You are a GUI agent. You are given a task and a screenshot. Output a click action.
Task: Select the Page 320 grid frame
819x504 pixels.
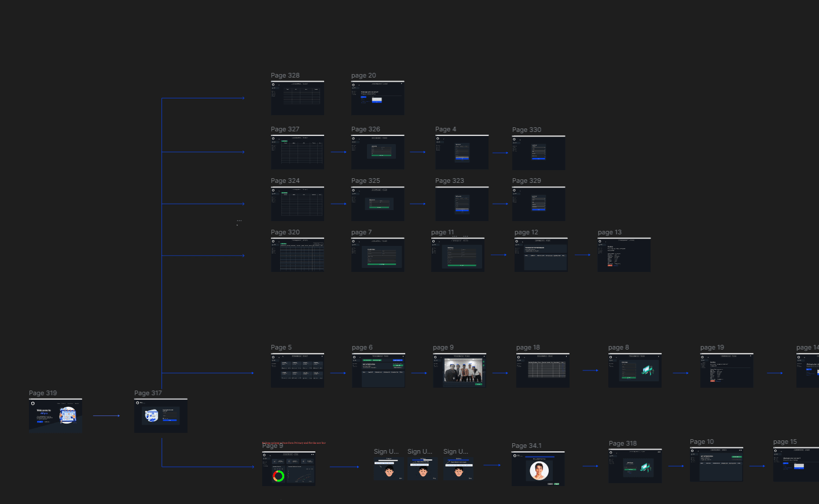[298, 255]
